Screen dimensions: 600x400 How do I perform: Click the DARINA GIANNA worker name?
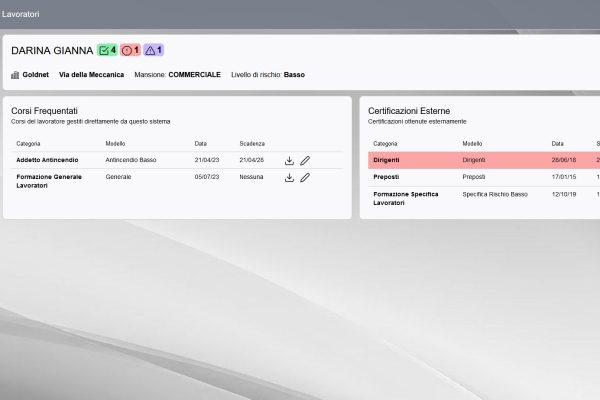point(52,51)
